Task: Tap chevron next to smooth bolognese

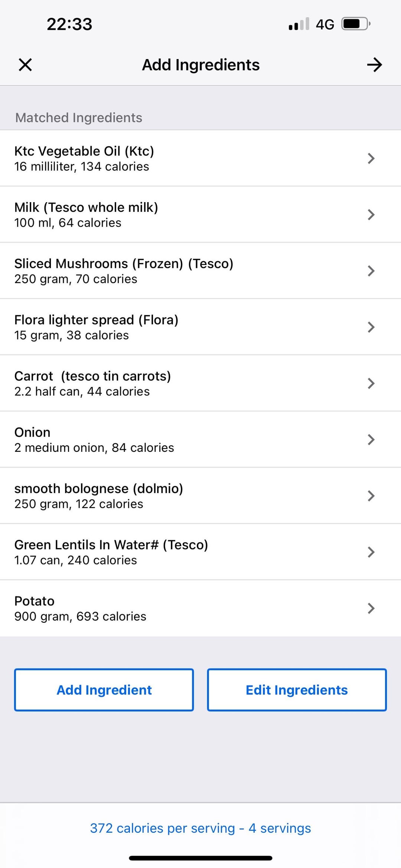Action: point(371,496)
